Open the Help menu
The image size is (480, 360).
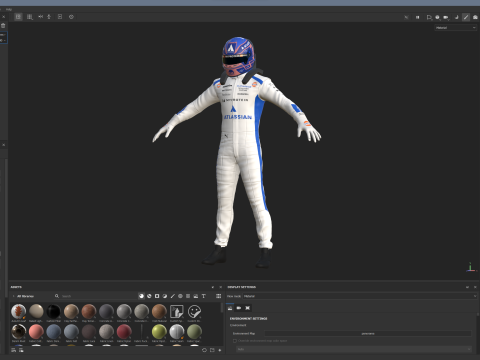coord(9,9)
